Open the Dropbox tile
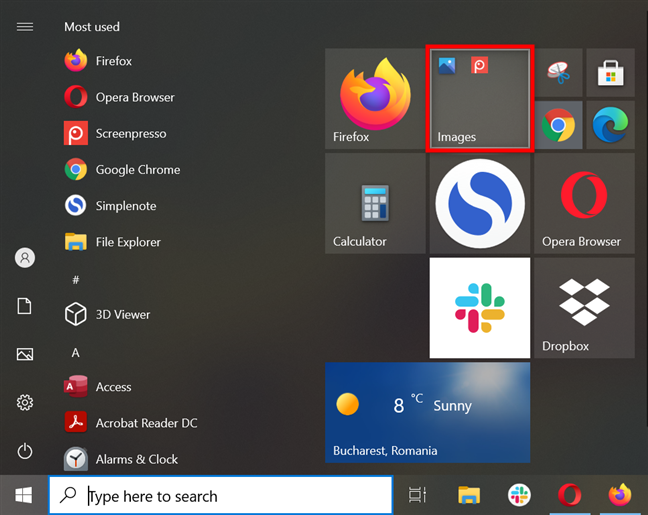648x515 pixels. [584, 308]
